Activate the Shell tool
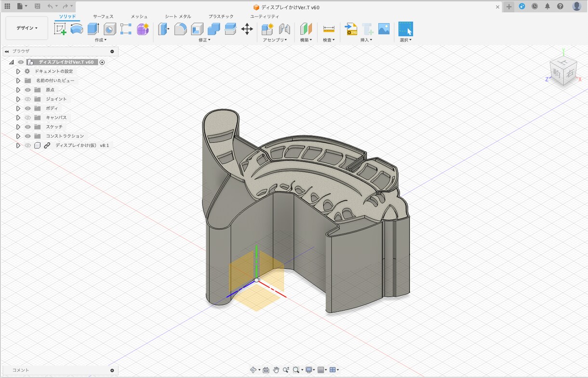 coord(197,29)
